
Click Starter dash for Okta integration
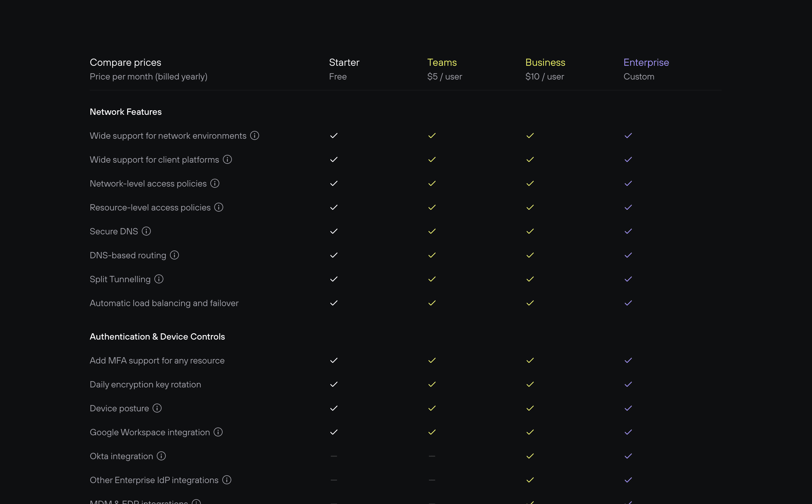coord(334,456)
